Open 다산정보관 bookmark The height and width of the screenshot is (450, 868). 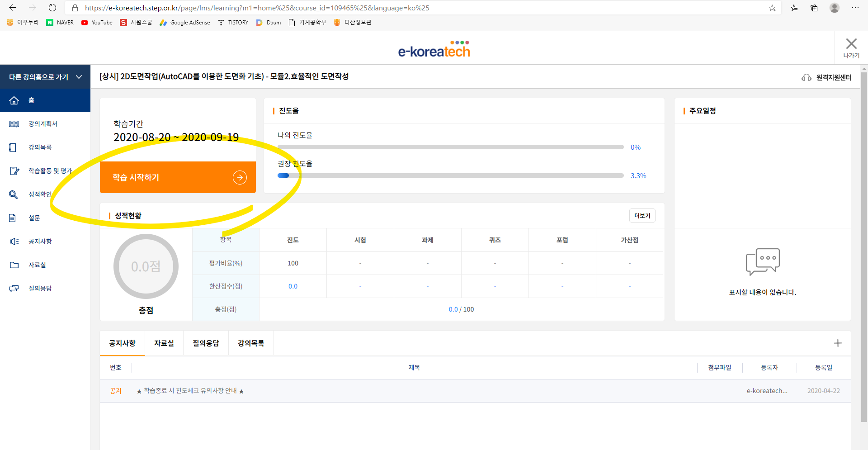tap(353, 22)
